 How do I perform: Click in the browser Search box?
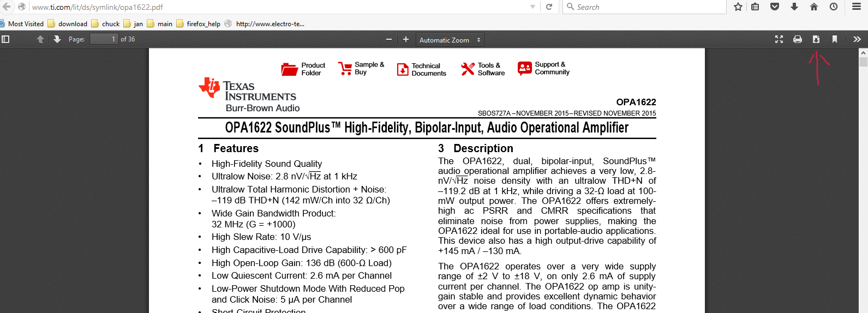644,7
